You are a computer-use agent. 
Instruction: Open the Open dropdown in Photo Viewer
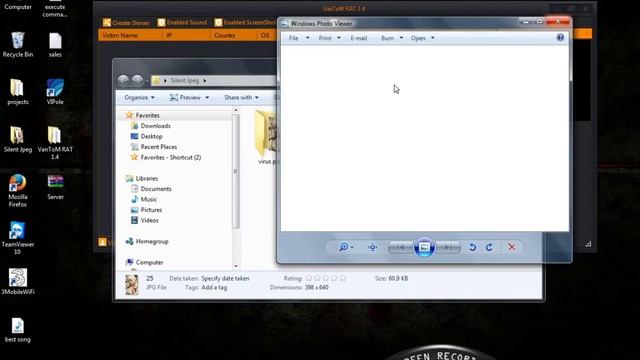422,38
